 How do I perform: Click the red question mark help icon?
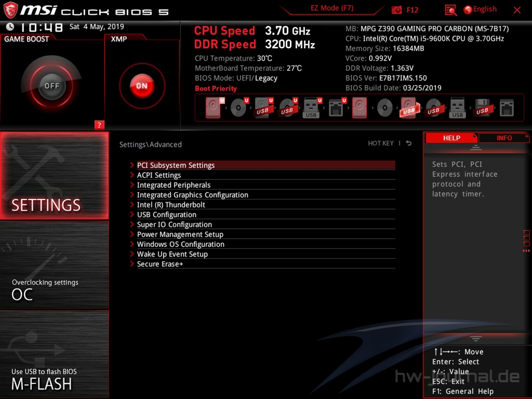pyautogui.click(x=99, y=125)
